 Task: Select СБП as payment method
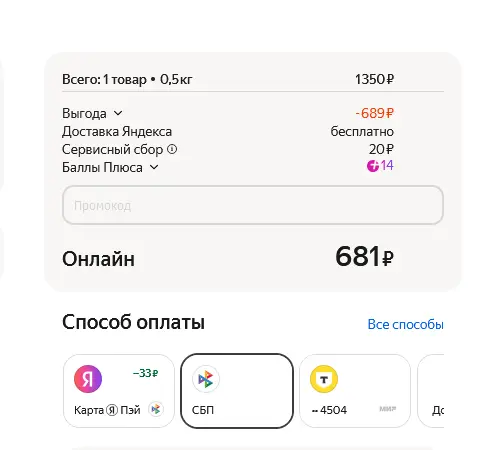237,391
